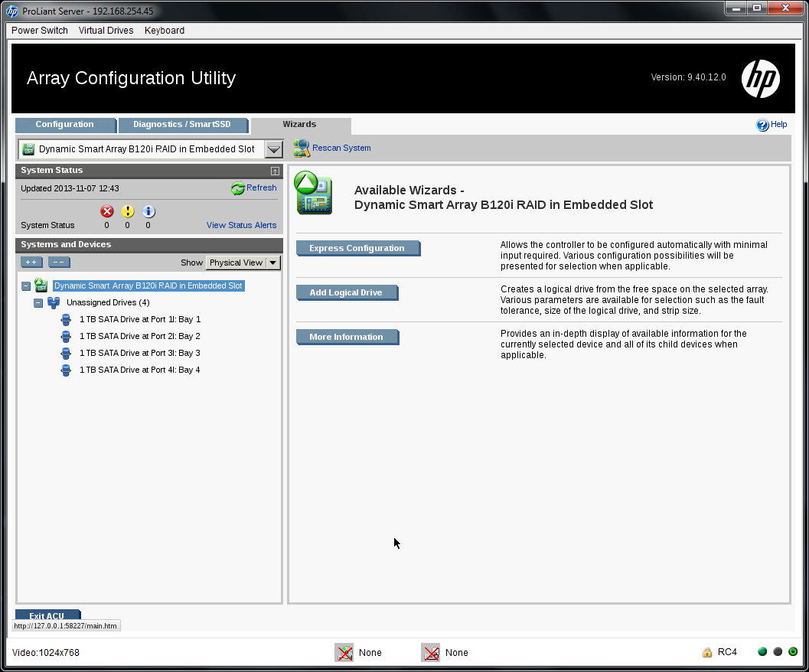Select the Wizards tab

pos(299,125)
